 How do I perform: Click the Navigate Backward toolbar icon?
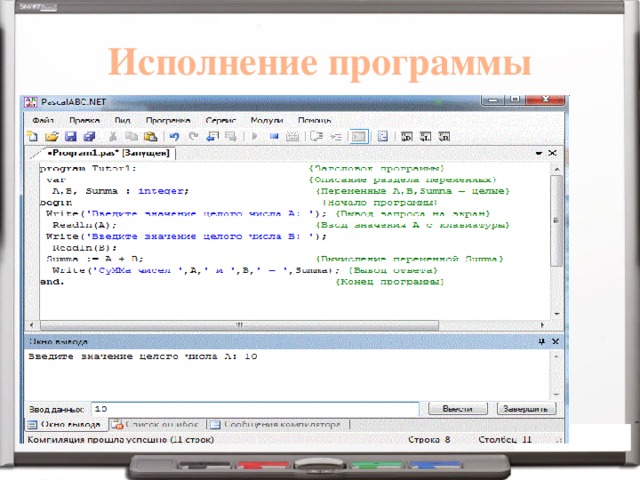coord(212,136)
